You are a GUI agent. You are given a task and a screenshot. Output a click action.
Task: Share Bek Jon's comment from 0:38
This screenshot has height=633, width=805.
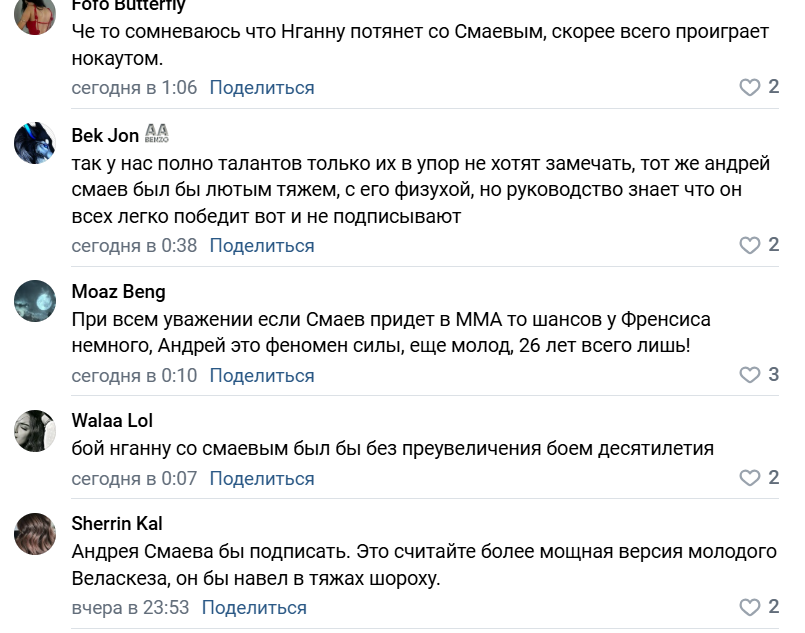(x=262, y=246)
